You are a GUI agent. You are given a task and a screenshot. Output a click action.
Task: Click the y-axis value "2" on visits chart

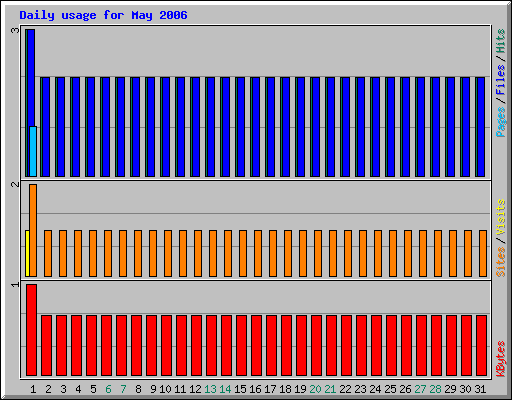[15, 184]
